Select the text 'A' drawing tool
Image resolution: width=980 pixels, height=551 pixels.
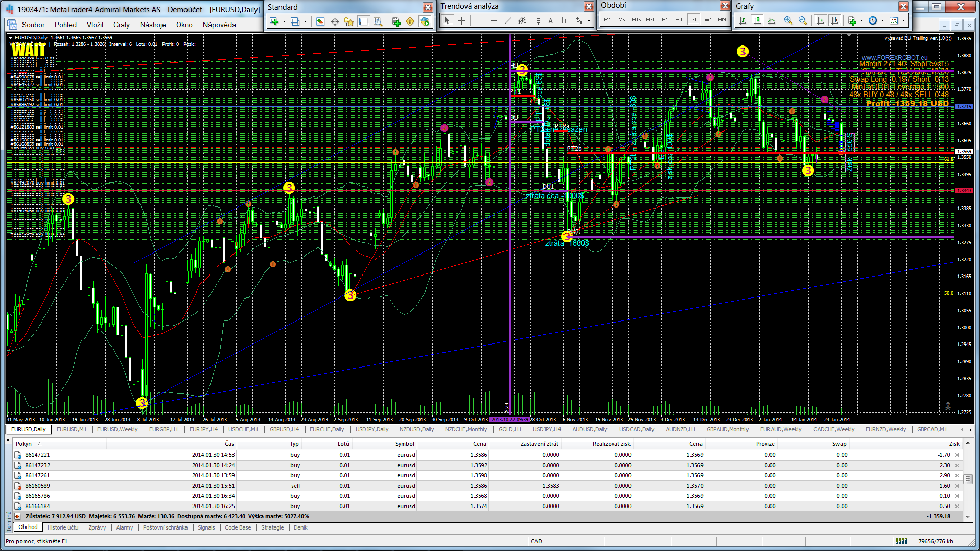pyautogui.click(x=550, y=20)
